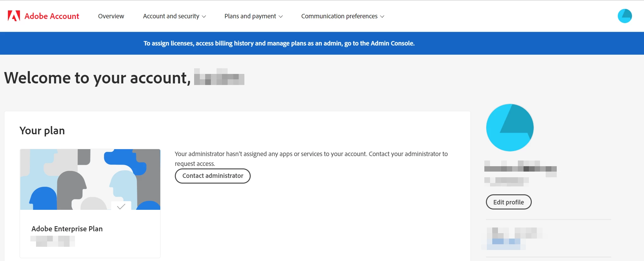Click the Contact administrator button

[x=213, y=176]
